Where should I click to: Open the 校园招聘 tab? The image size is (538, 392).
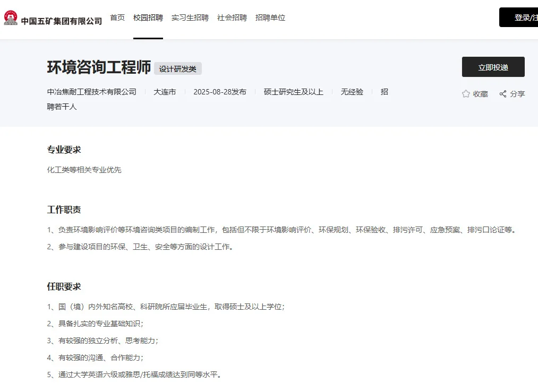click(x=148, y=18)
